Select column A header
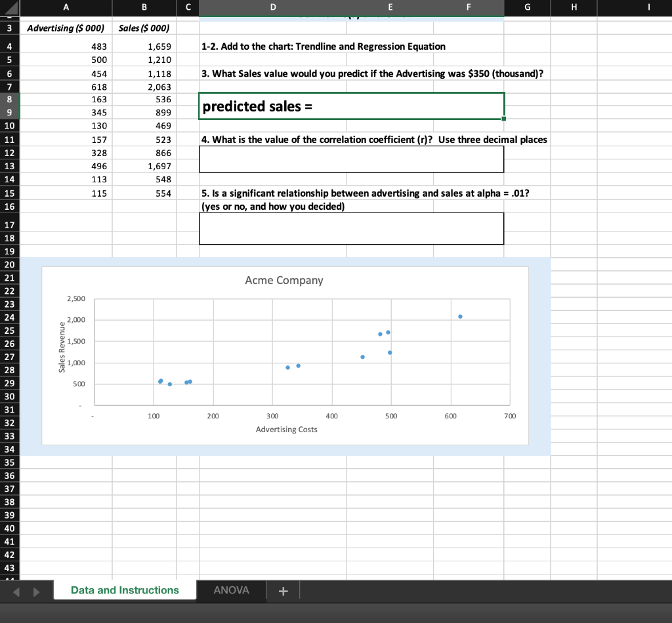This screenshot has width=672, height=623. 66,7
